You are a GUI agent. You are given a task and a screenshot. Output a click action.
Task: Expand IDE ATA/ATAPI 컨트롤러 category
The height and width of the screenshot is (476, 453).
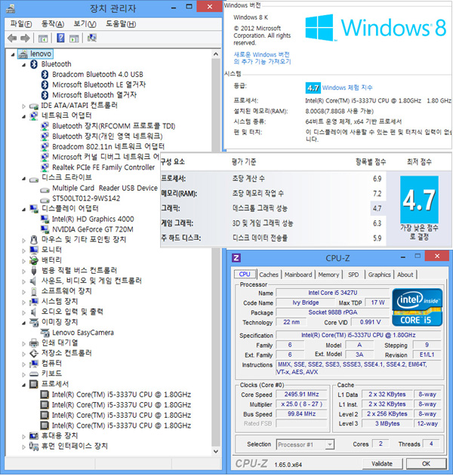tap(23, 106)
